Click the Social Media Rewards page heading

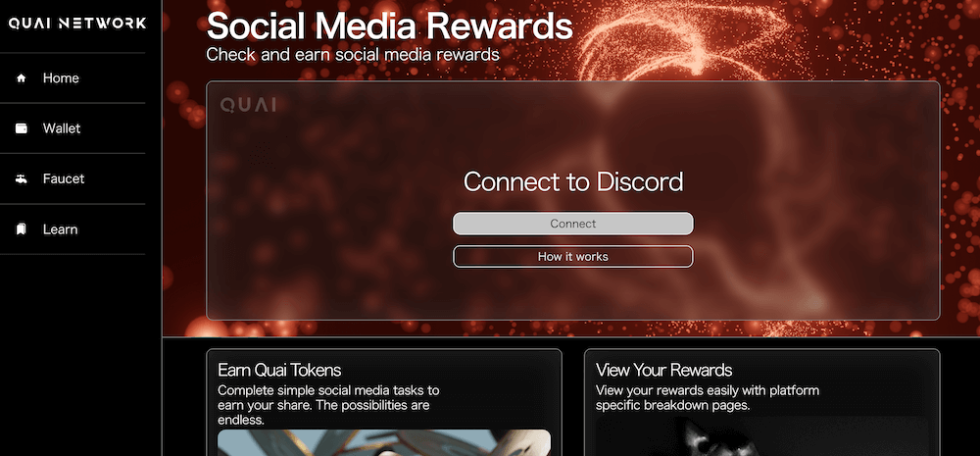coord(389,26)
